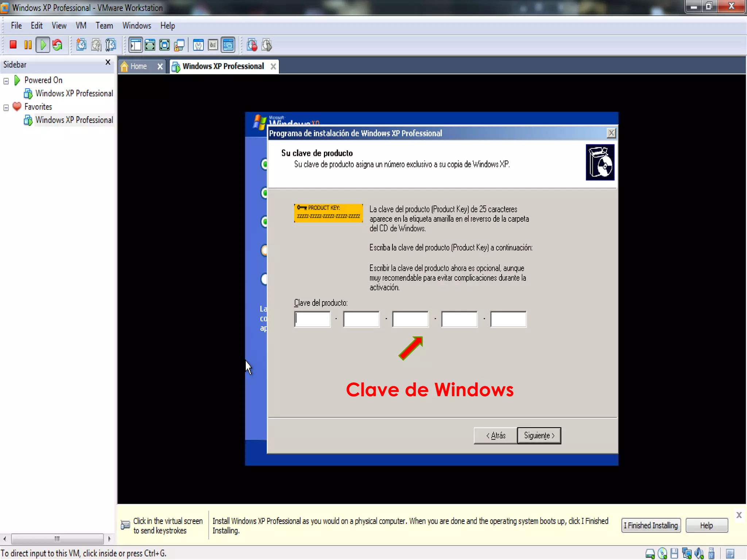Click the Favorites heart icon
Screen dimensions: 747x560
point(17,106)
